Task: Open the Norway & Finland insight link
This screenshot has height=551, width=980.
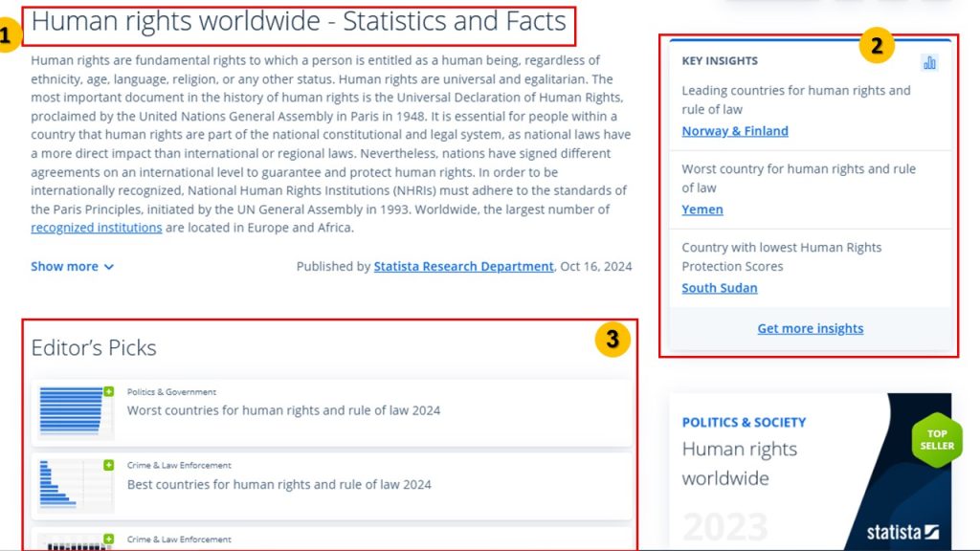Action: (735, 130)
